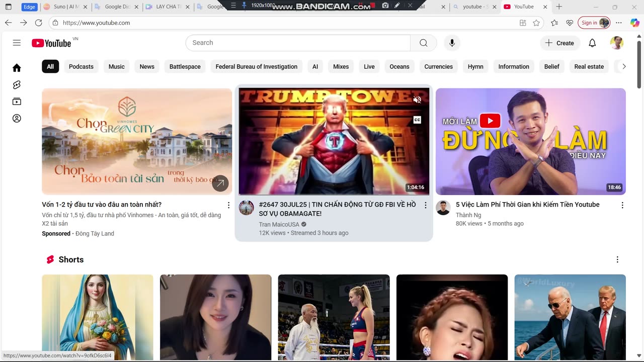This screenshot has width=644, height=362.
Task: Open Subscriptions in the left sidebar
Action: pyautogui.click(x=17, y=102)
